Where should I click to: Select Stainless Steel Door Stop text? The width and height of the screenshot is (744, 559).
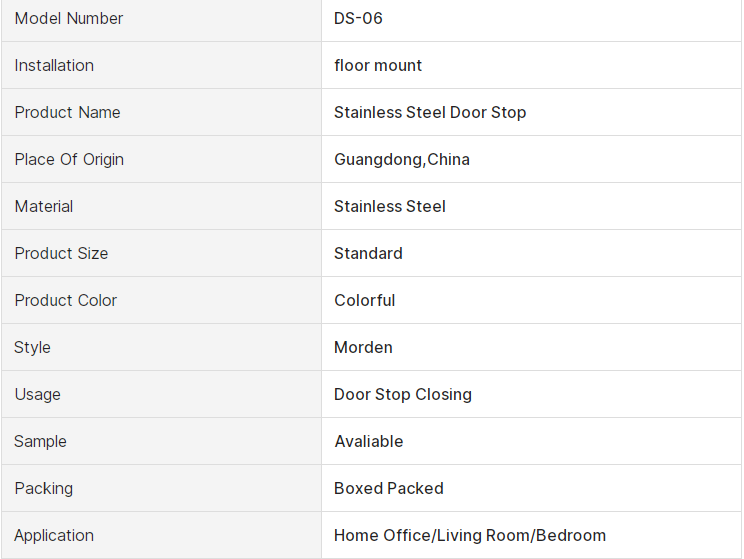click(430, 112)
